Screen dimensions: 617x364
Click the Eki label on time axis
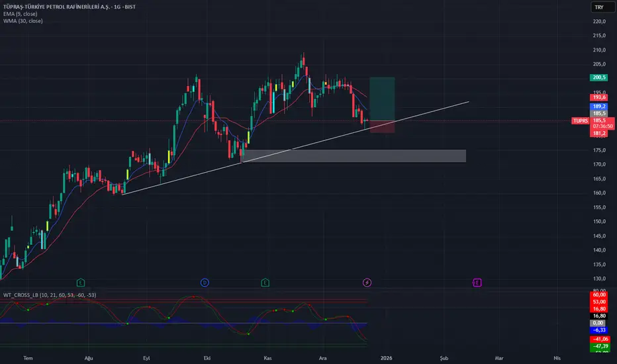[207, 358]
